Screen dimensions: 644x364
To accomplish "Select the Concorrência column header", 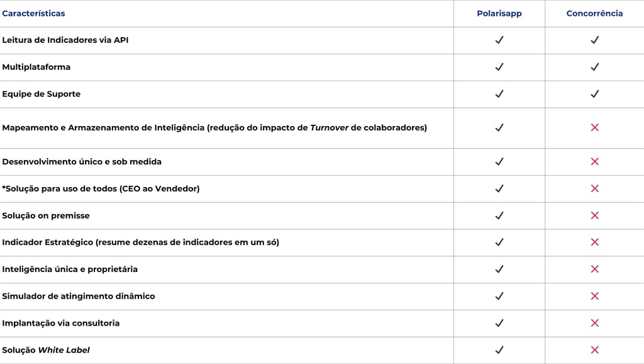I will [594, 13].
